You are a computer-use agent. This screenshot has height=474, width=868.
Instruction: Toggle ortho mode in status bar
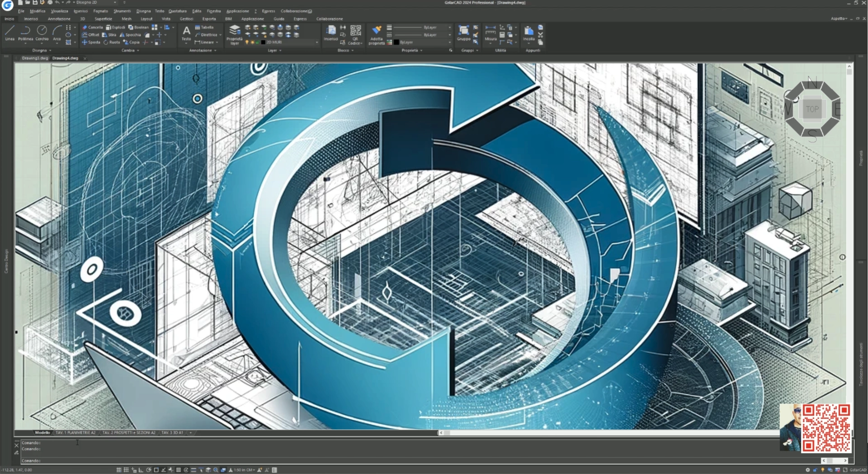tap(141, 470)
